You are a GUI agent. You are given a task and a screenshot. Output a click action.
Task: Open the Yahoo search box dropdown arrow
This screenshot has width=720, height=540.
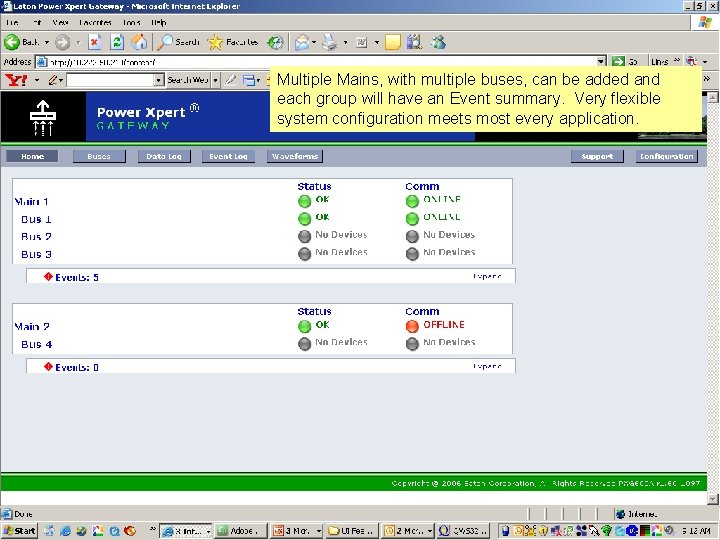point(158,80)
